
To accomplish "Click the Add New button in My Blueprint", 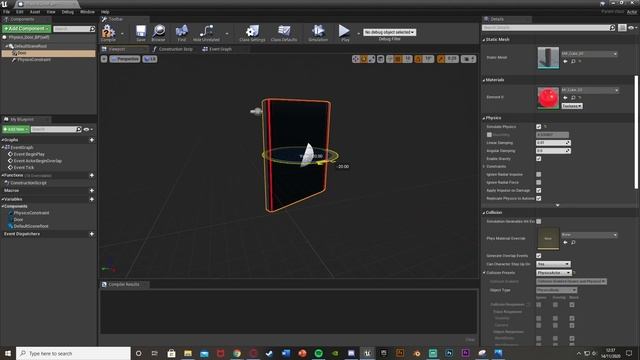I will click(16, 129).
